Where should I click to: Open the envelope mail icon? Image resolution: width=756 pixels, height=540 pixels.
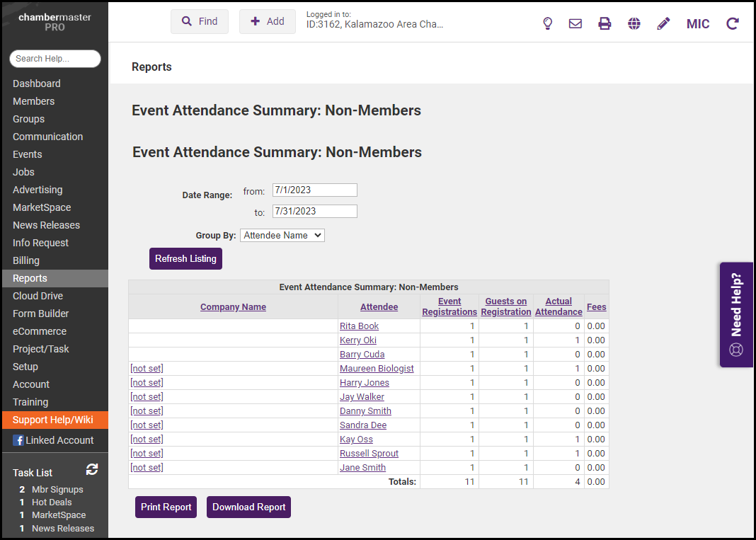point(575,23)
